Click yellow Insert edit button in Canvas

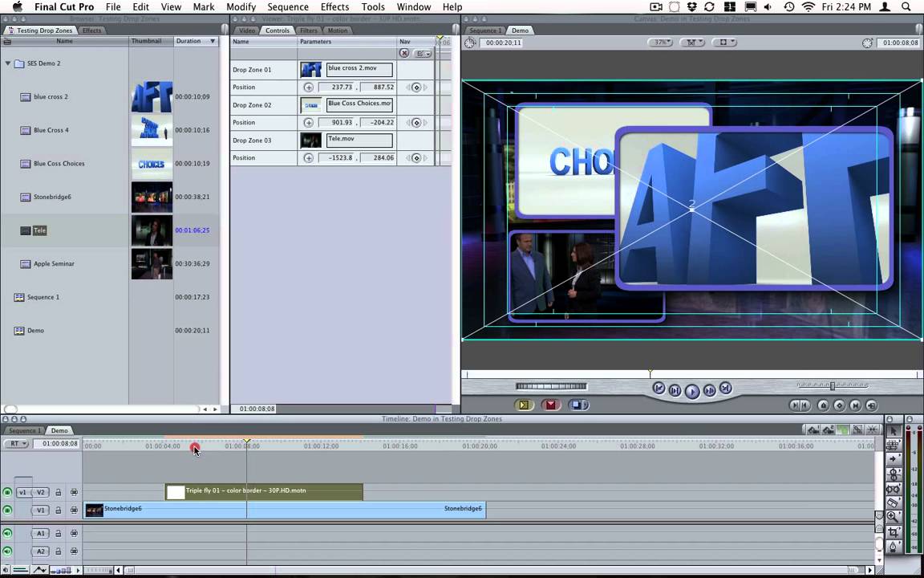click(x=523, y=405)
